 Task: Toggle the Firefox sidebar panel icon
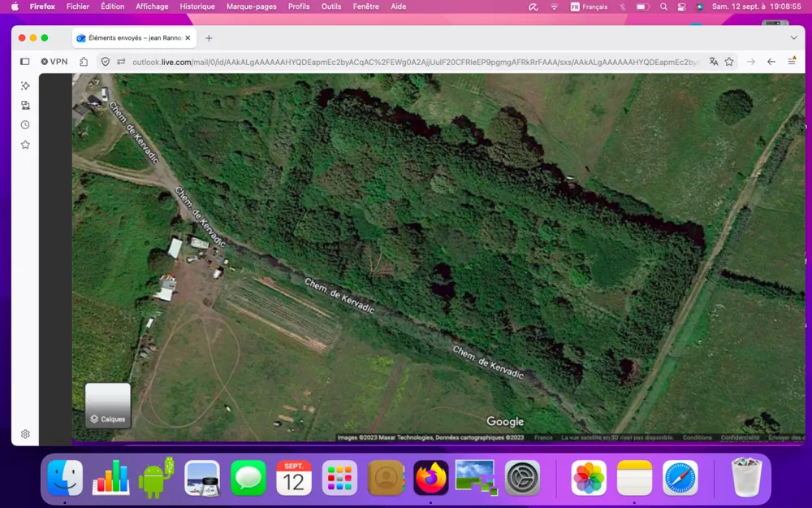pos(25,62)
